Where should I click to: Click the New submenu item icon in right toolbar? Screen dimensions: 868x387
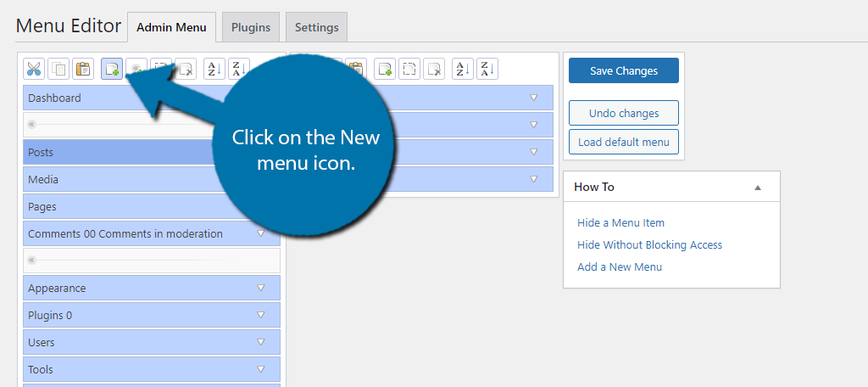[x=385, y=69]
